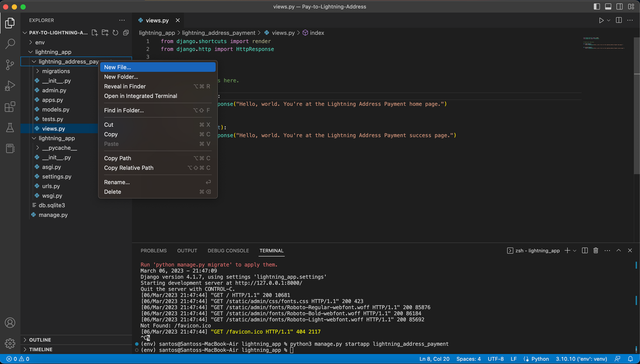Screen dimensions: 640x364
Task: Open settings.py in the Explorer
Action: (57, 177)
